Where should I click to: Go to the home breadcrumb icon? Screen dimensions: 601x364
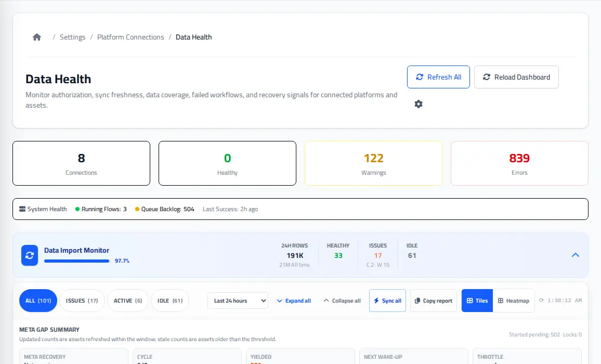(x=37, y=37)
